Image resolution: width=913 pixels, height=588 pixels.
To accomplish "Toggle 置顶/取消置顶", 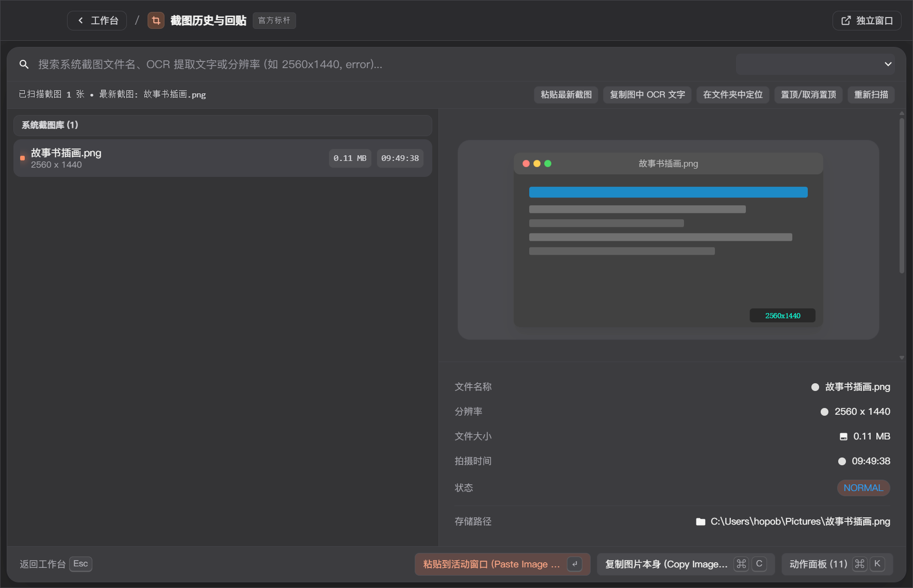I will pyautogui.click(x=808, y=95).
